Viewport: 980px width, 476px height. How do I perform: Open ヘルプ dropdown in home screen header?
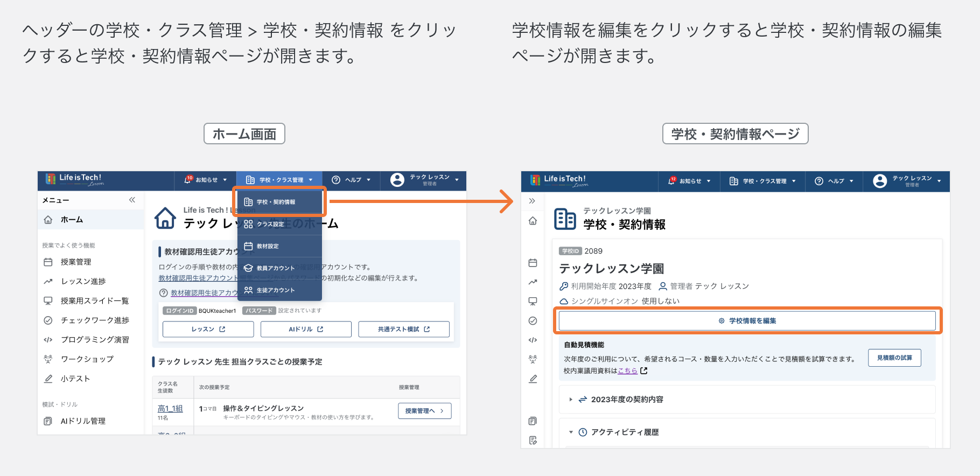point(351,180)
